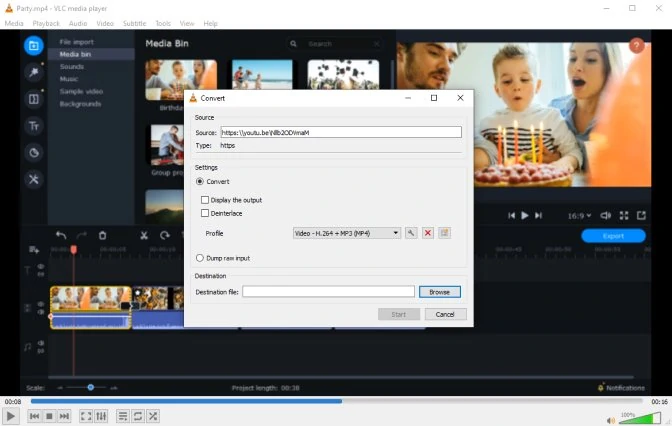This screenshot has height=426, width=672.
Task: Enable the Deinterlace checkbox
Action: coord(205,213)
